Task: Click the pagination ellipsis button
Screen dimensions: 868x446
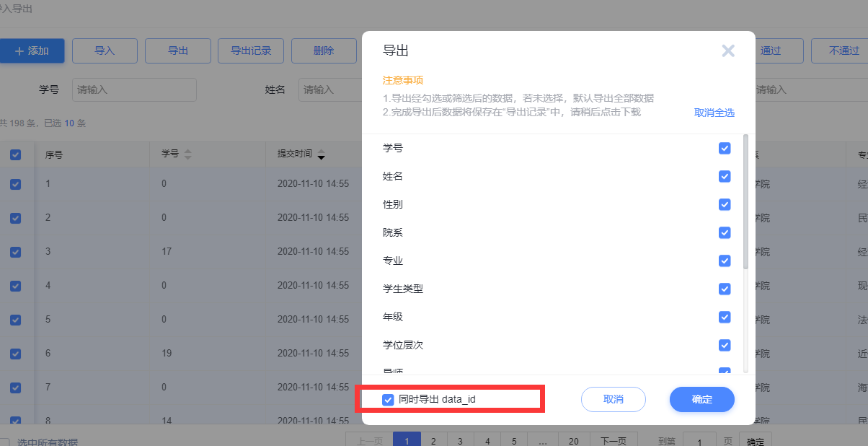Action: pyautogui.click(x=542, y=441)
